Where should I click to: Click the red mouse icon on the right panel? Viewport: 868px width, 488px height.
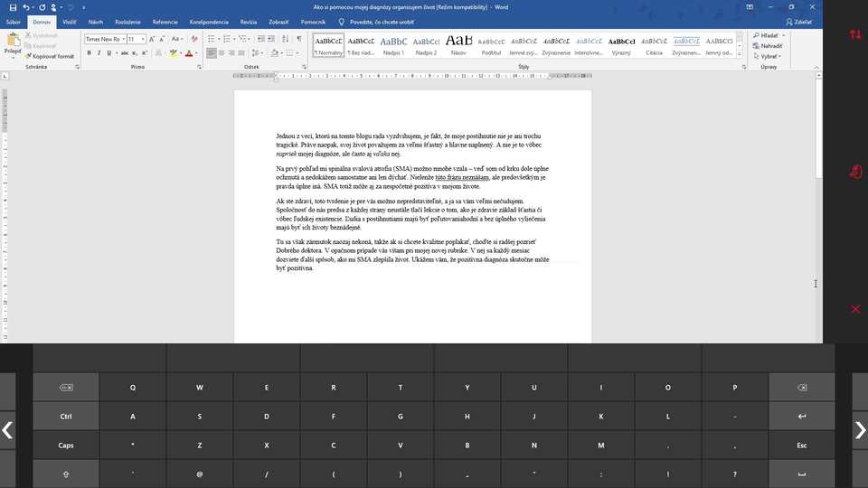(855, 172)
